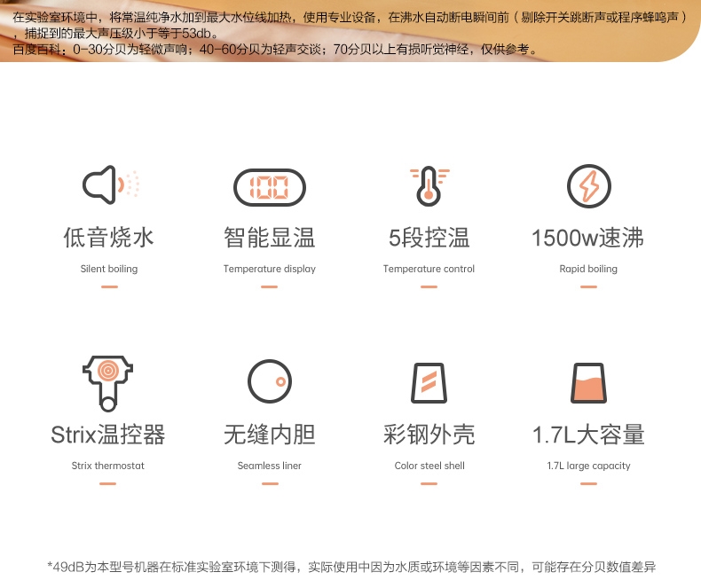
Task: Select the 智能显温 heading
Action: pyautogui.click(x=269, y=238)
